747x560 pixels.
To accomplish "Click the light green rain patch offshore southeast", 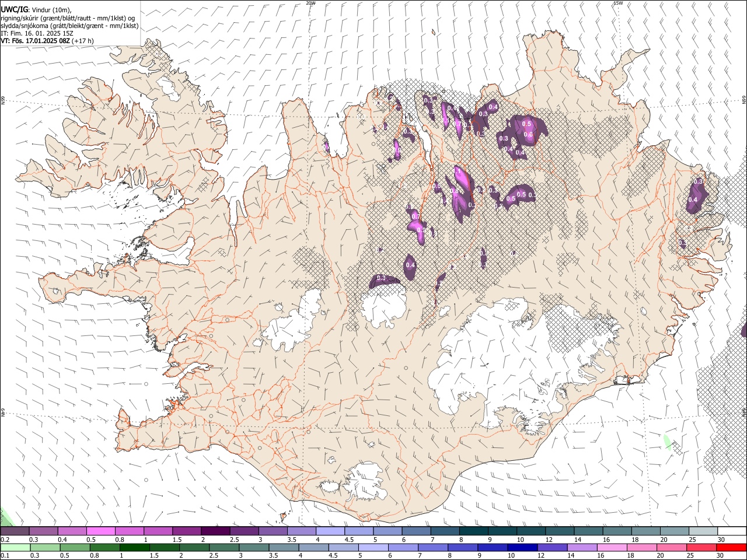I will click(667, 441).
